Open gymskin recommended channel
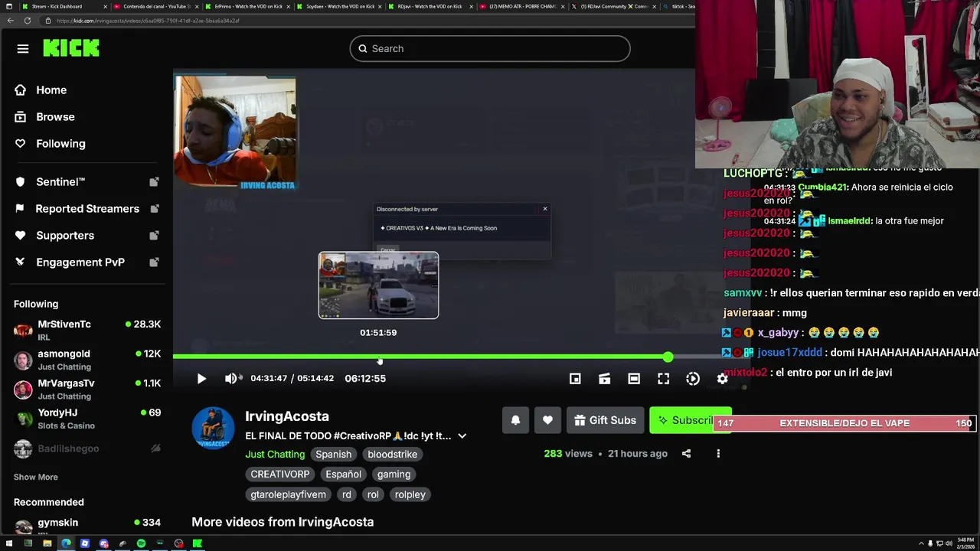 point(87,527)
